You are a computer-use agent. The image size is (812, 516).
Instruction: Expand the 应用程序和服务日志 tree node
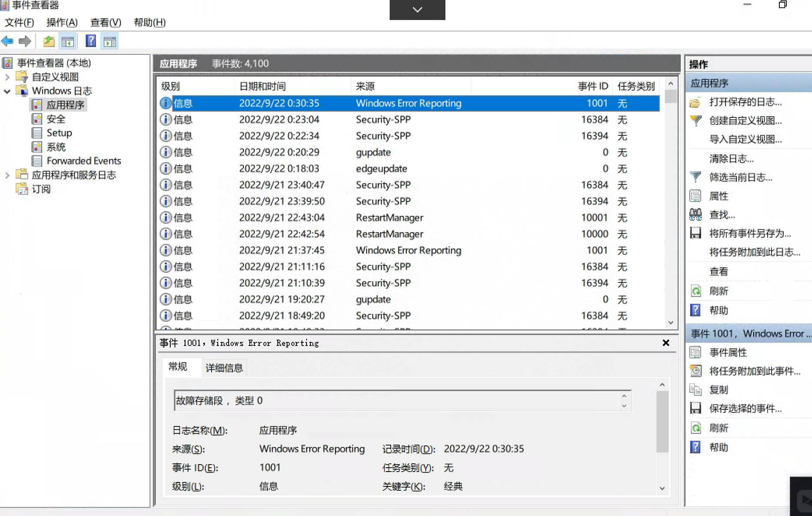tap(7, 174)
